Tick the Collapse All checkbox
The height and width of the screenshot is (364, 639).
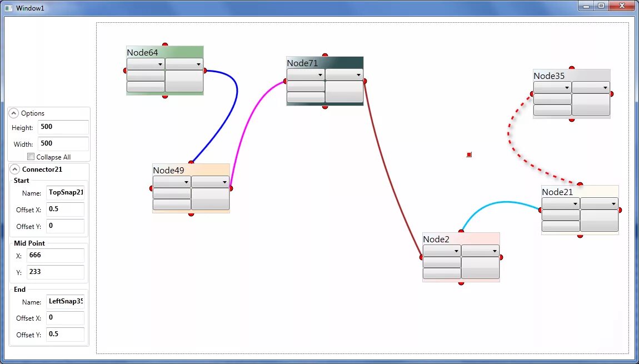coord(31,157)
